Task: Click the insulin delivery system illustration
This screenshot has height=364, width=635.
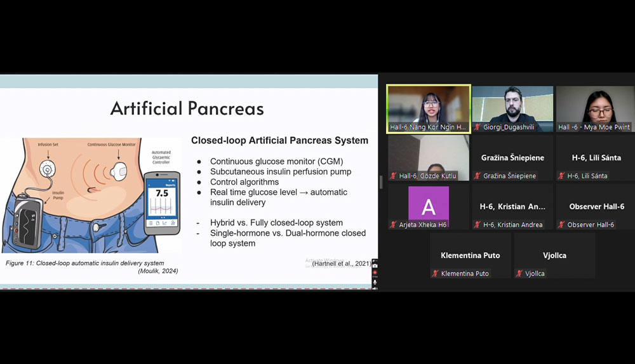Action: point(91,193)
